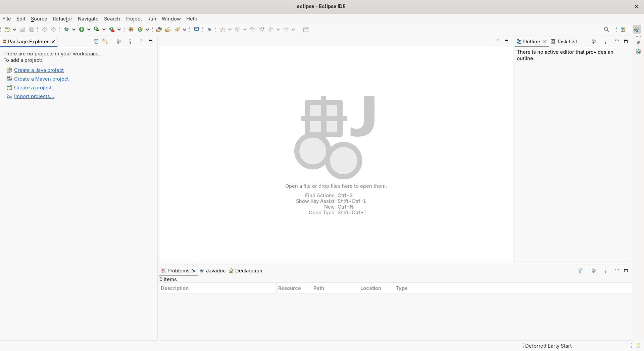This screenshot has height=351, width=644.
Task: Launch Debug with the bug icon
Action: (66, 30)
